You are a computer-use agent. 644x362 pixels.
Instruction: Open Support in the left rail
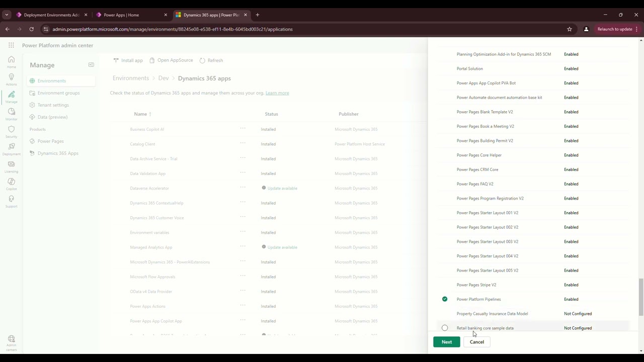(11, 201)
